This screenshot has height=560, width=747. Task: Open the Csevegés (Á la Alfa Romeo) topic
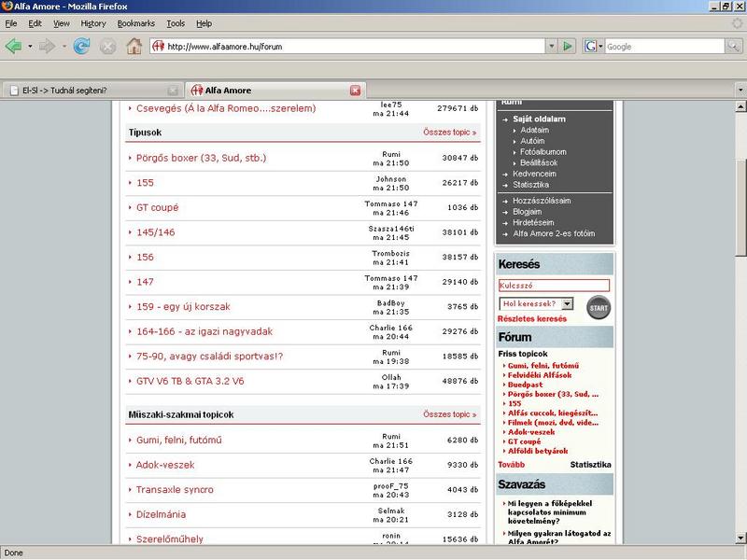coord(226,108)
